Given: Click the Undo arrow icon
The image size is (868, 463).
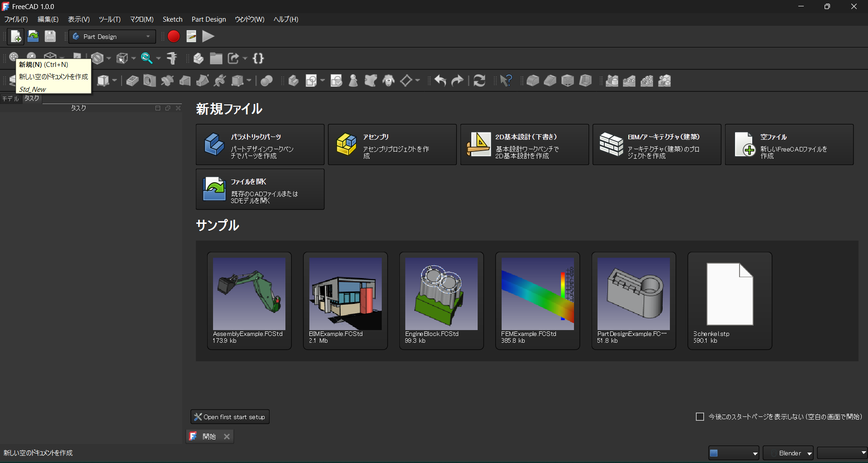Looking at the screenshot, I should (x=440, y=80).
